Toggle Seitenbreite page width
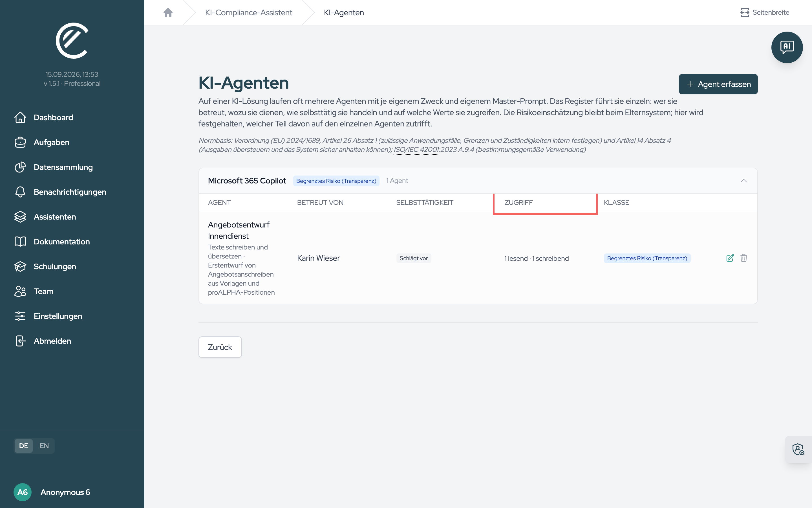 click(x=765, y=12)
